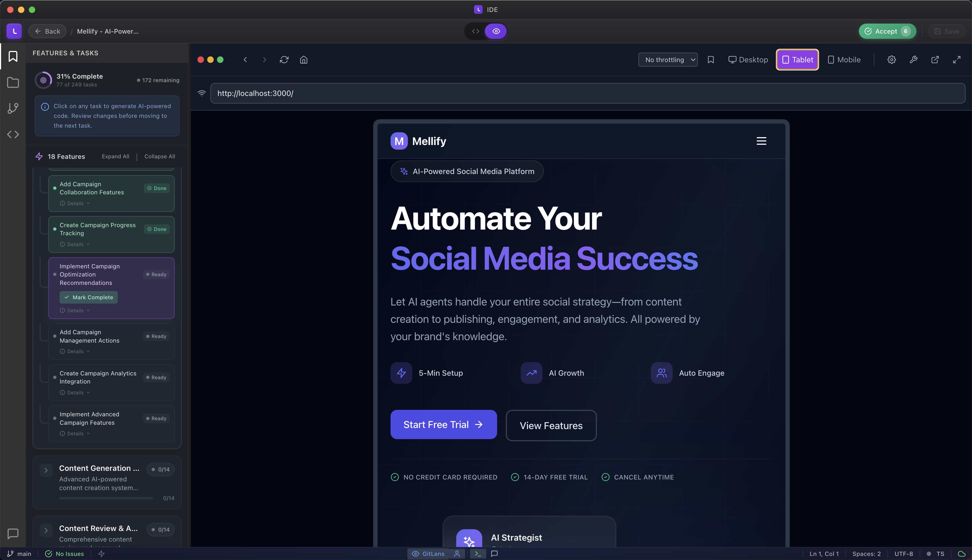Open the No throttling dropdown

[668, 60]
